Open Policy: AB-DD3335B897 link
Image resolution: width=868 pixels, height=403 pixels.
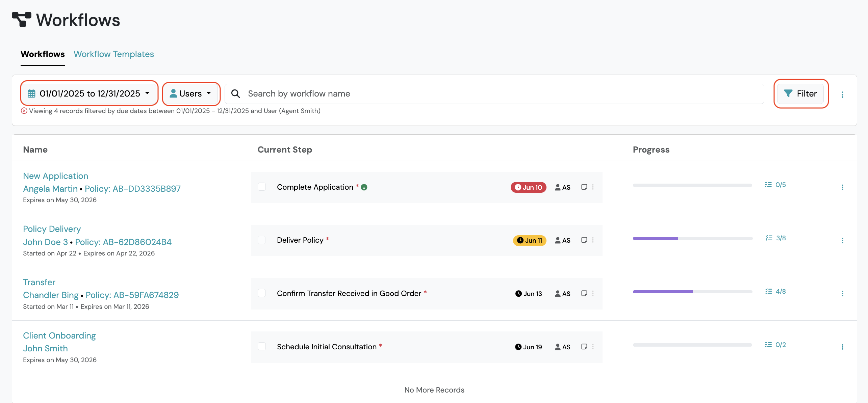tap(133, 189)
